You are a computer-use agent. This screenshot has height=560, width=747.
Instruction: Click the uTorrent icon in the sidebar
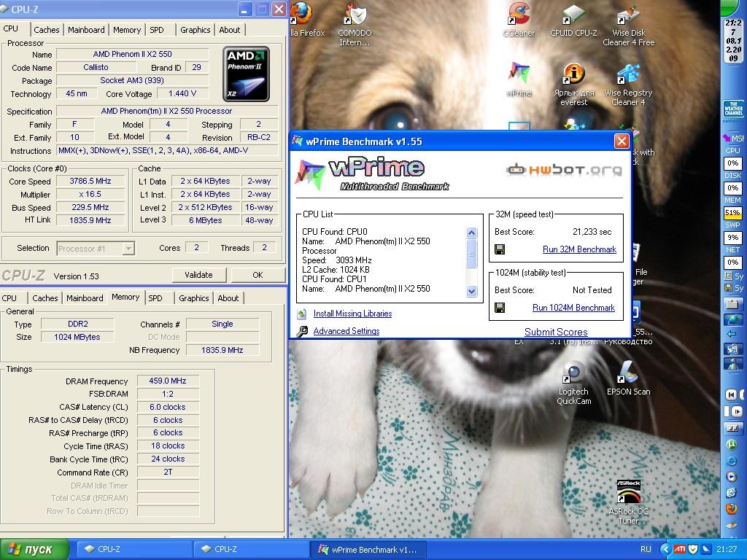point(731,445)
